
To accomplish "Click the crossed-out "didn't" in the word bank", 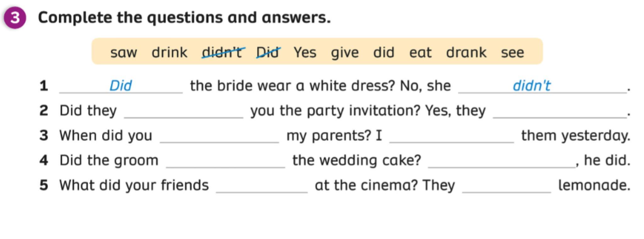I will (222, 52).
